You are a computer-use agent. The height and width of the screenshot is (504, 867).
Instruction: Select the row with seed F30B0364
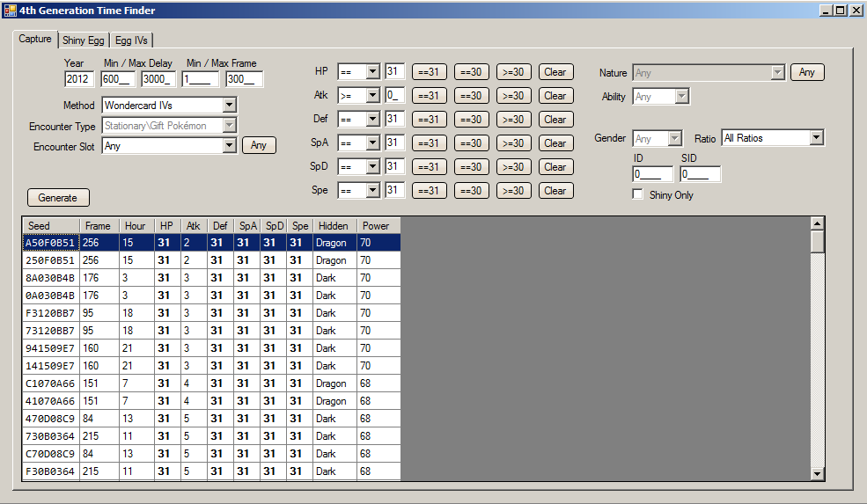(x=212, y=471)
